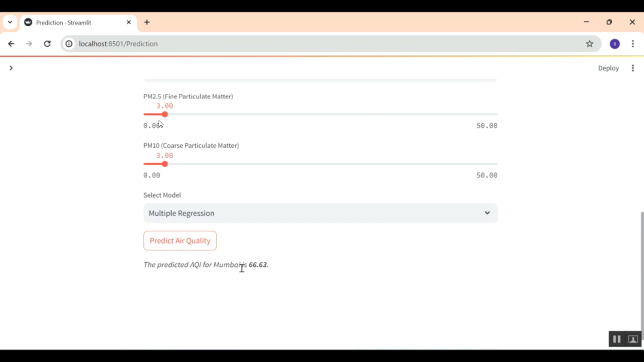Click the Deploy button
This screenshot has width=644, height=362.
tap(608, 68)
